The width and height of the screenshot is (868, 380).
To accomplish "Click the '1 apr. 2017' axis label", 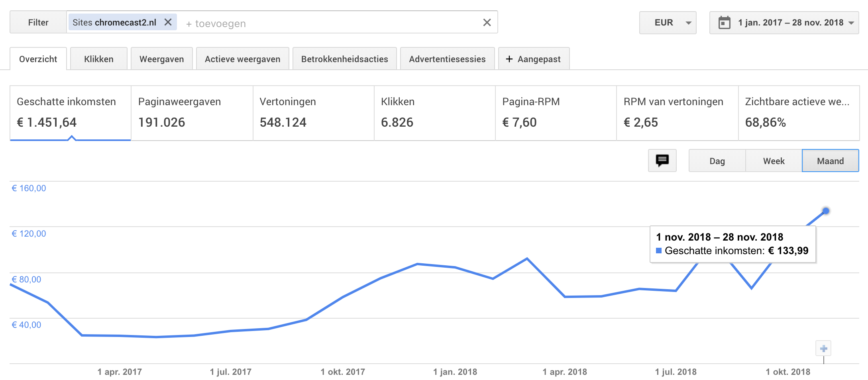I will (120, 372).
